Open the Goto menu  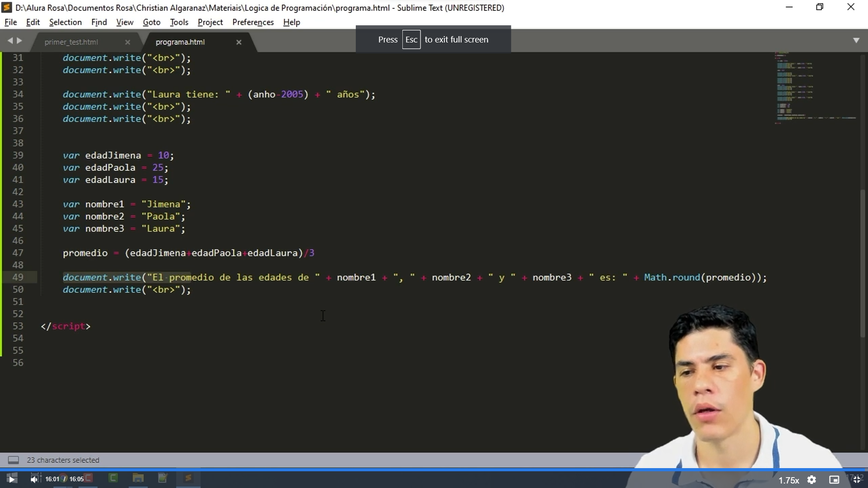(x=151, y=22)
